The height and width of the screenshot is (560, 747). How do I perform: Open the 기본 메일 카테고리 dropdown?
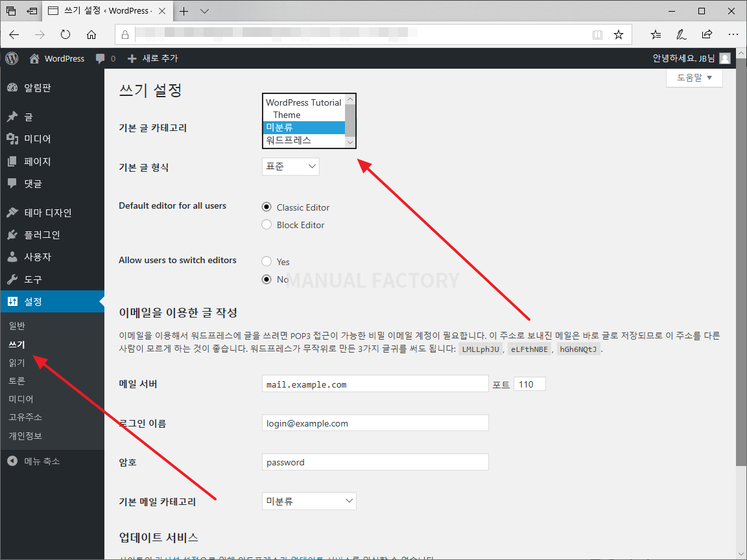tap(309, 501)
